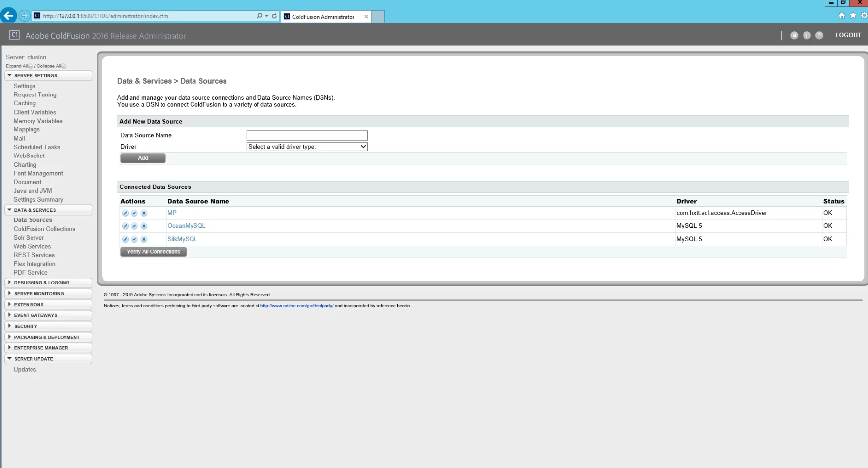Verify the MP data source connection
This screenshot has height=468, width=868.
click(x=134, y=213)
